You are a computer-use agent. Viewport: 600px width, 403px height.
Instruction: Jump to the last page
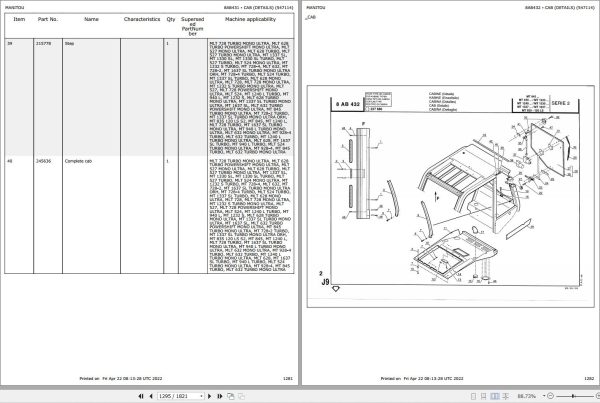[220, 396]
